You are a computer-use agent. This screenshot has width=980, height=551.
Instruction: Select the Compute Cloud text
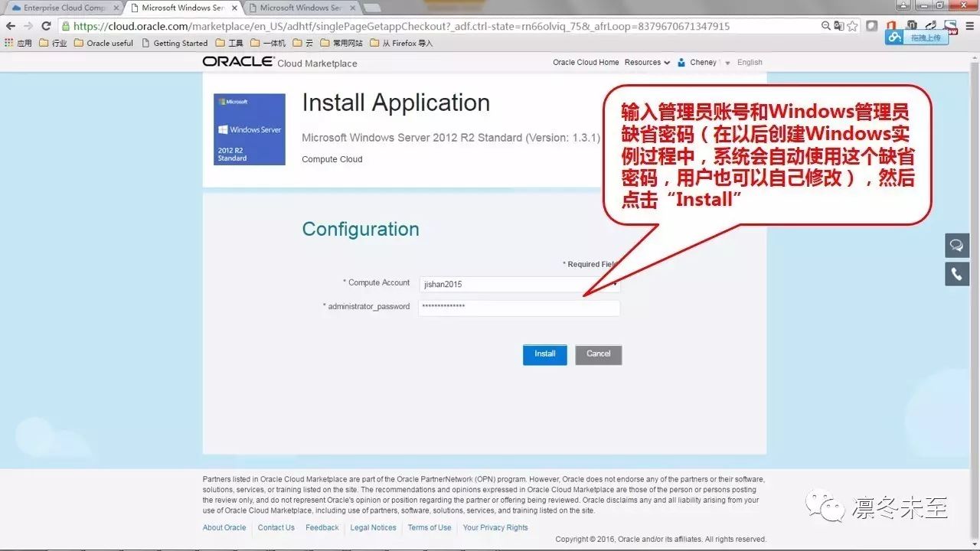coord(332,159)
